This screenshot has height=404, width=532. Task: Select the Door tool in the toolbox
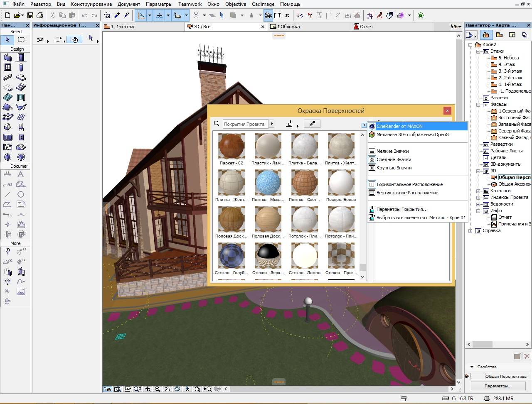click(21, 58)
